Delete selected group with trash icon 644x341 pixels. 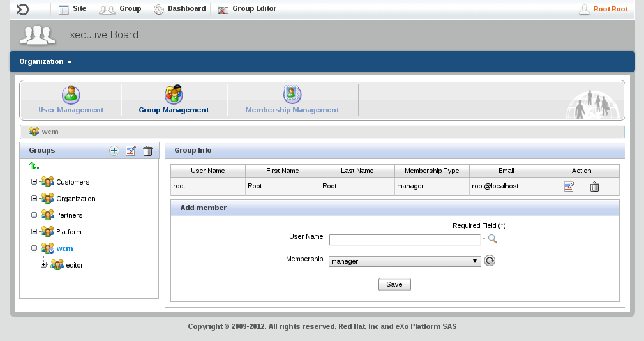(x=148, y=151)
